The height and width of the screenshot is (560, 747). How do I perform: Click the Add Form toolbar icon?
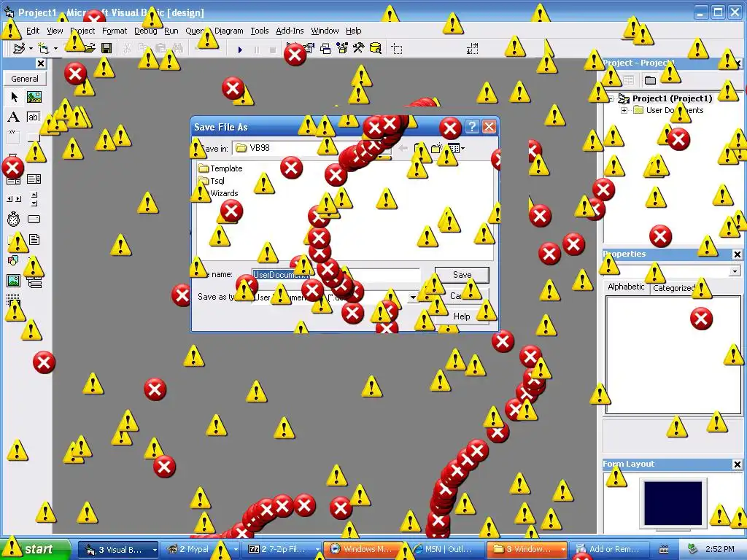point(43,48)
